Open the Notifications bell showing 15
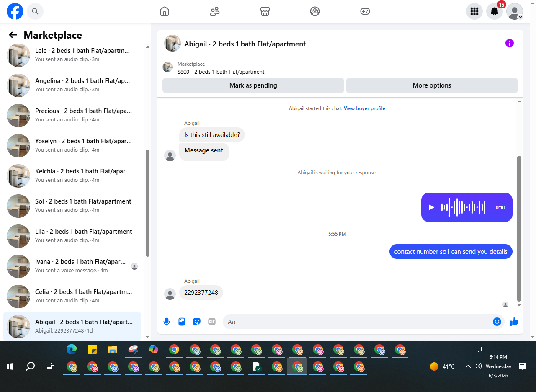This screenshot has height=392, width=536. 495,11
